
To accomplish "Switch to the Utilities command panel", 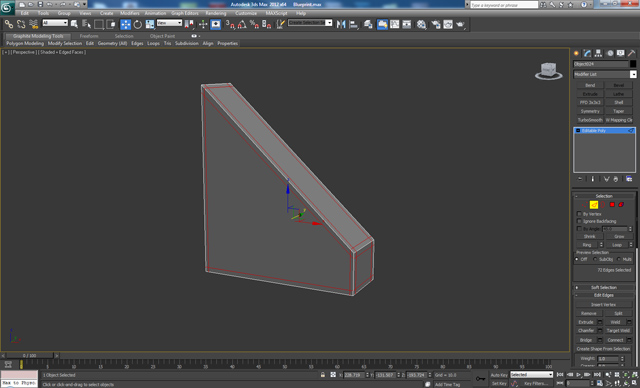I will 631,53.
